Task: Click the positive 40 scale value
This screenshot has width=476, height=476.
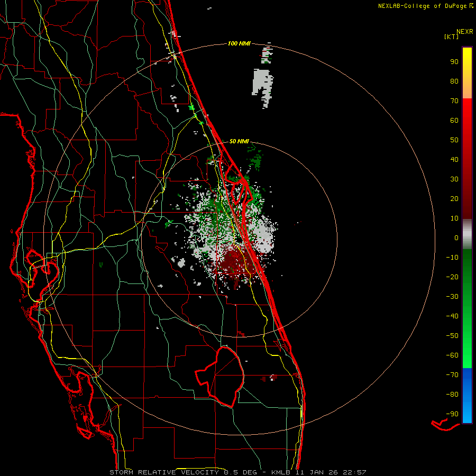Action: tap(454, 159)
